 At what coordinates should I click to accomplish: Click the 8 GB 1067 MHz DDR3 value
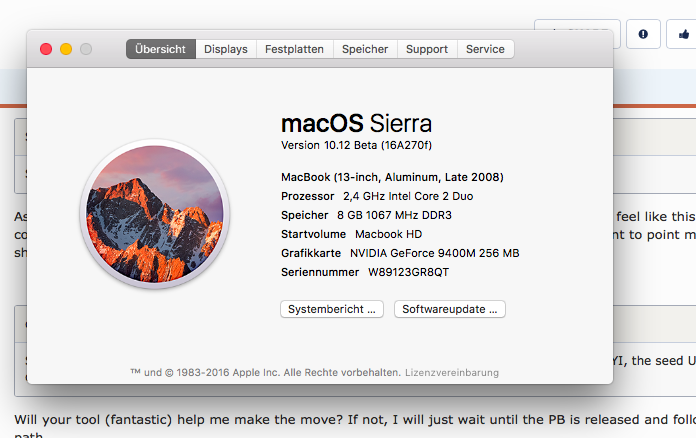[x=394, y=215]
